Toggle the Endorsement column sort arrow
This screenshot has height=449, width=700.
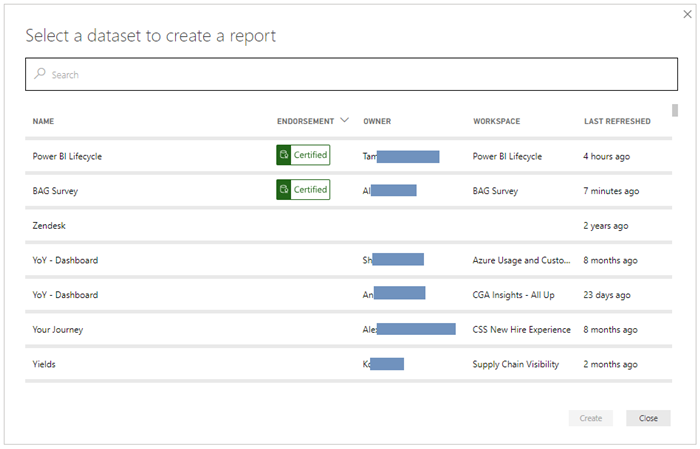(345, 121)
